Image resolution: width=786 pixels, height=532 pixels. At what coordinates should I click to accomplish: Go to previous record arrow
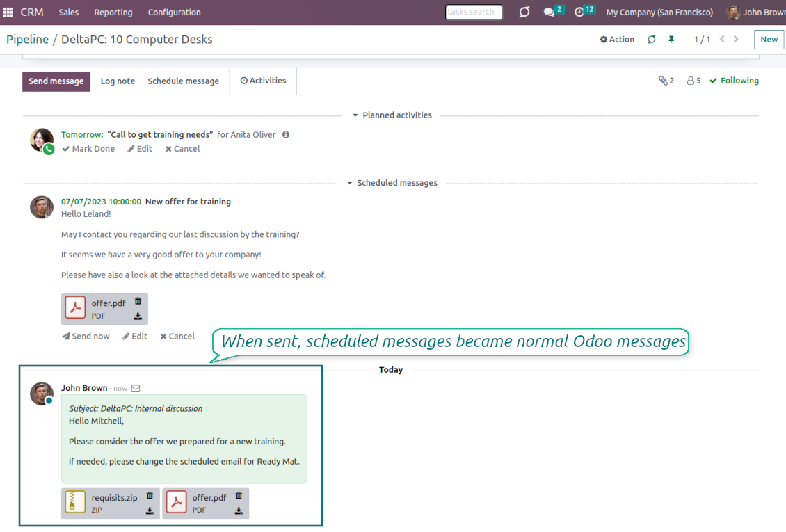(x=722, y=39)
